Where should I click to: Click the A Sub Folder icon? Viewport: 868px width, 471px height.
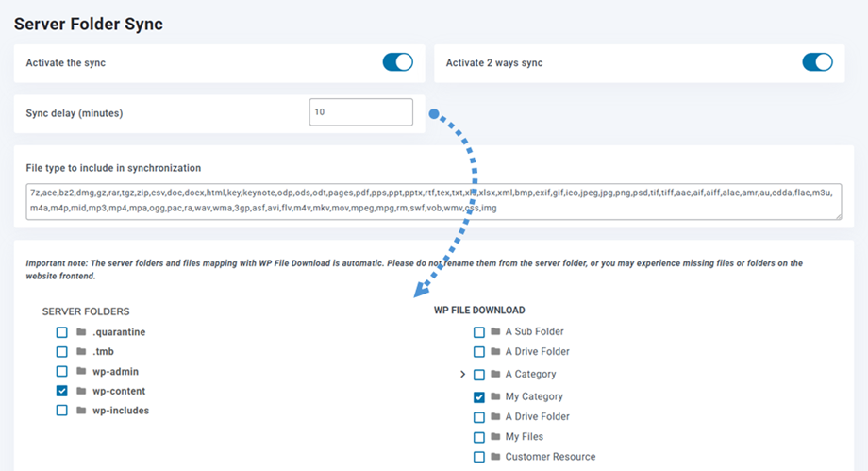click(495, 332)
